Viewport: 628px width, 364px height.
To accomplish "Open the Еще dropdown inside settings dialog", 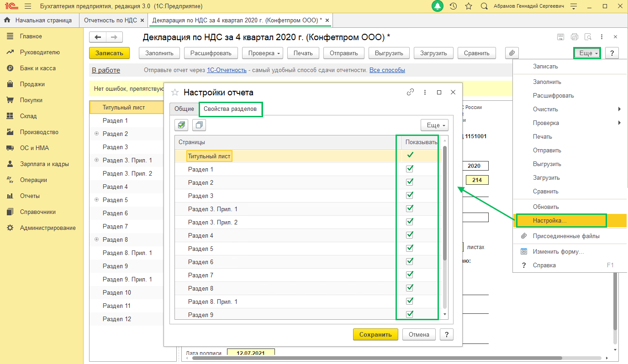I will (x=434, y=125).
